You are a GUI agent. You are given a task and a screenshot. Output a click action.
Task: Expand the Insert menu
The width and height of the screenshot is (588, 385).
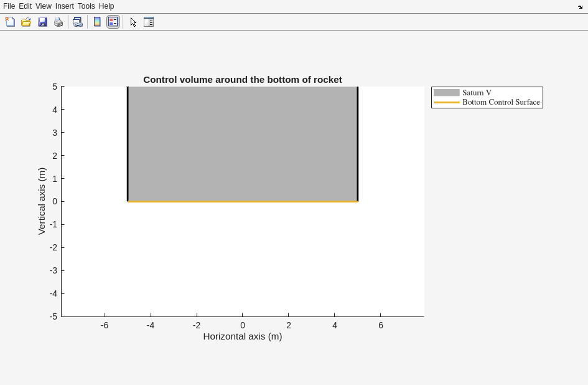coord(64,6)
